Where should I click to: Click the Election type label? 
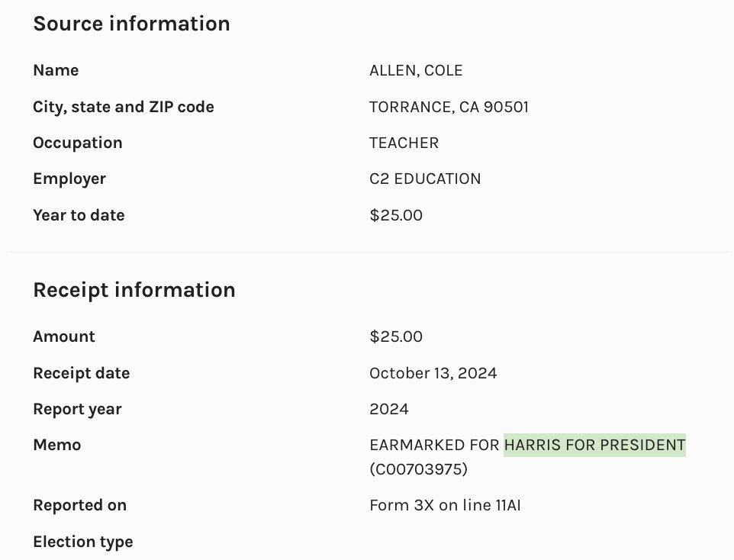pyautogui.click(x=82, y=542)
